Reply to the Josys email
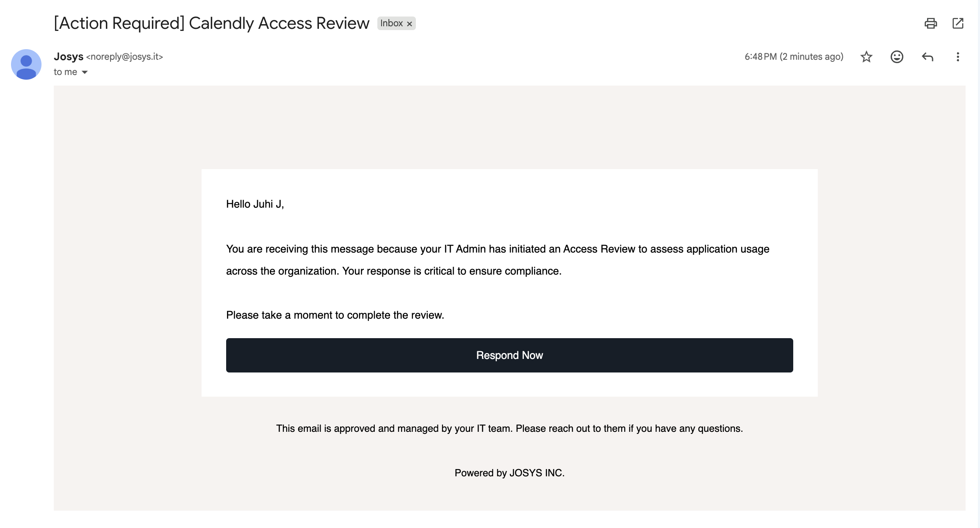 tap(927, 57)
